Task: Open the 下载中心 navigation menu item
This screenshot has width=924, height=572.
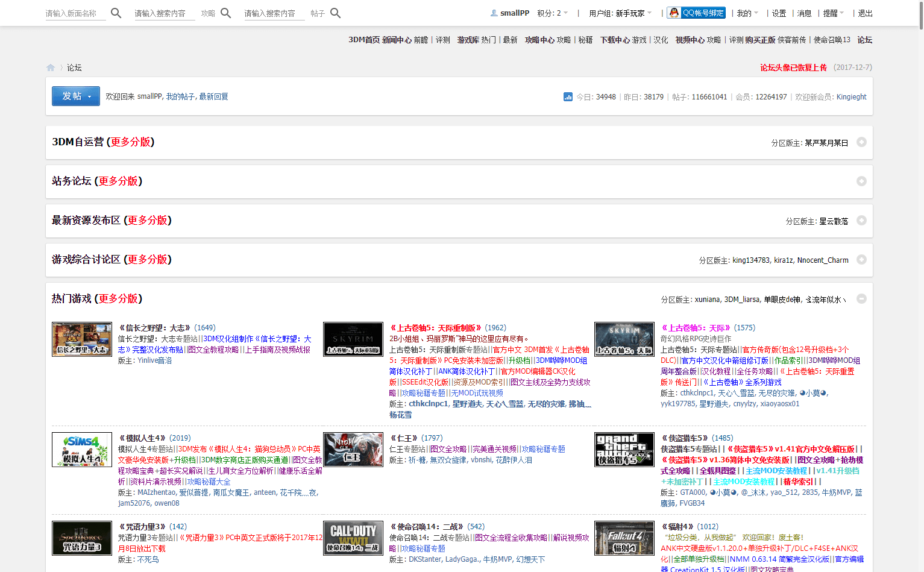Action: pyautogui.click(x=615, y=40)
